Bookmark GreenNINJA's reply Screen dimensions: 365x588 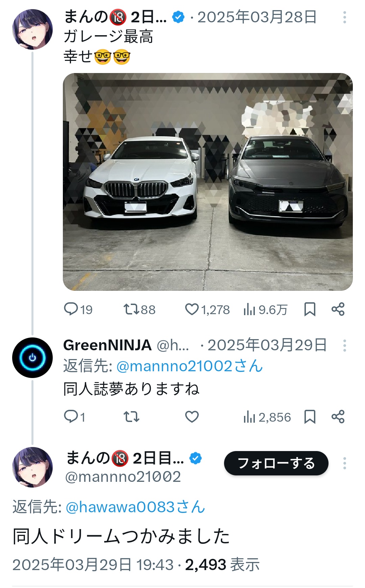tap(310, 417)
